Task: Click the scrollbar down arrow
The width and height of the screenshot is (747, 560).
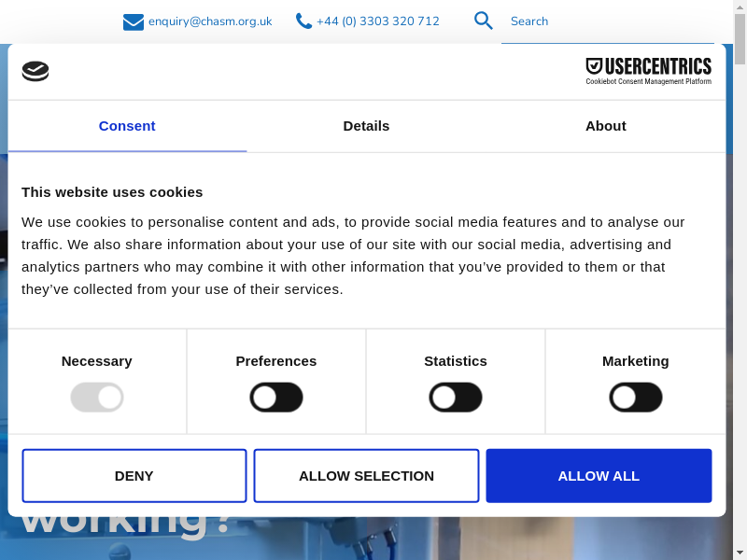Action: click(740, 552)
